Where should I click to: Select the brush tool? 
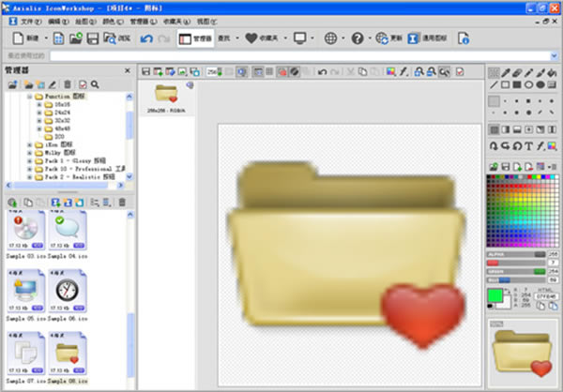[540, 73]
